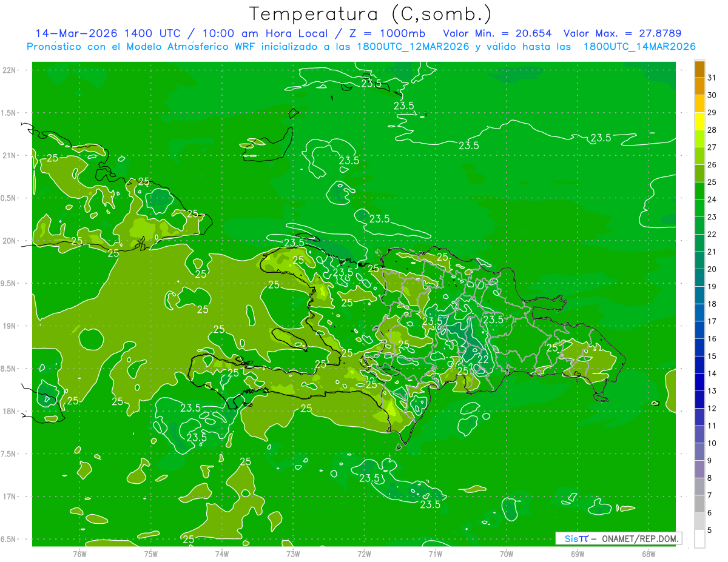Click the '17N' latitude axis label
The image size is (728, 562).
point(9,497)
